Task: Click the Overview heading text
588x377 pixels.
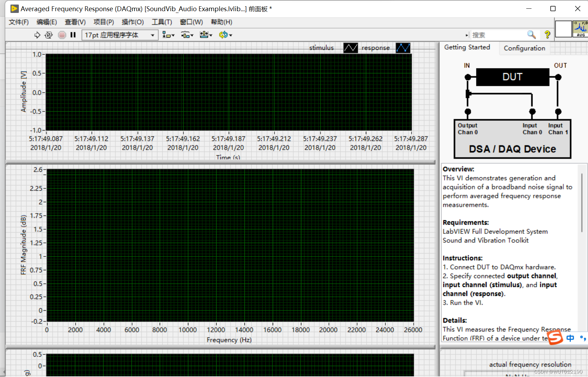Action: tap(458, 169)
